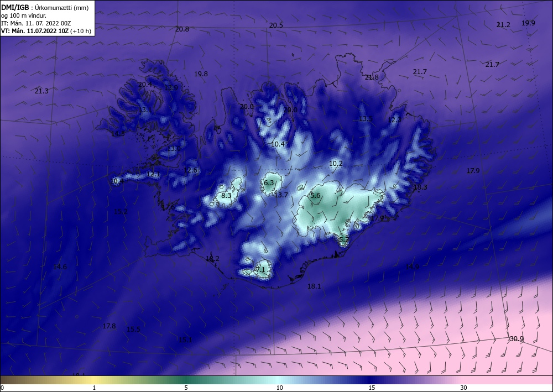
Task: Click the value 18.2 on the map
Action: click(212, 259)
